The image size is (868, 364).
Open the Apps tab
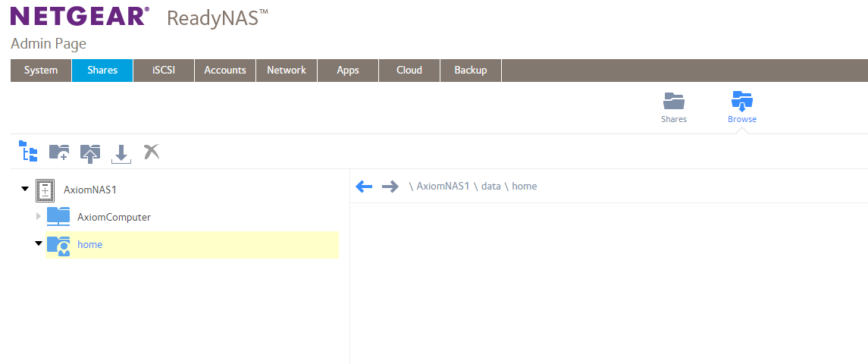(348, 71)
